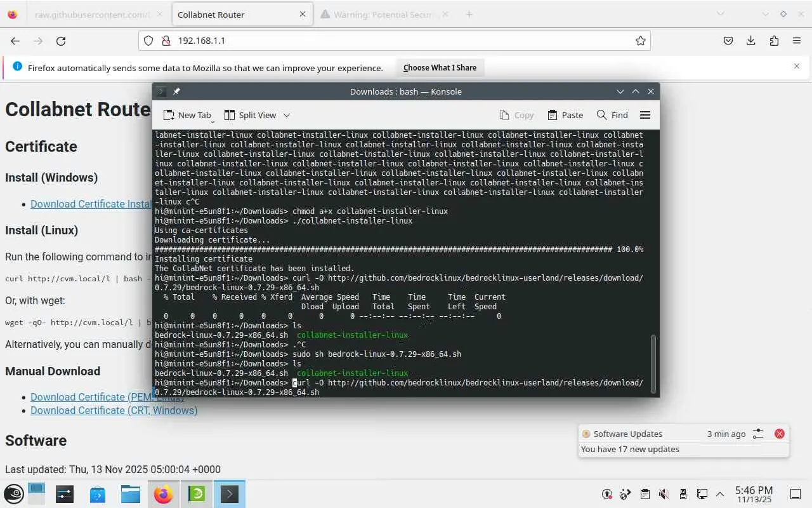Viewport: 812px width, 508px height.
Task: Open the Konsole window menu icon
Action: tap(162, 91)
